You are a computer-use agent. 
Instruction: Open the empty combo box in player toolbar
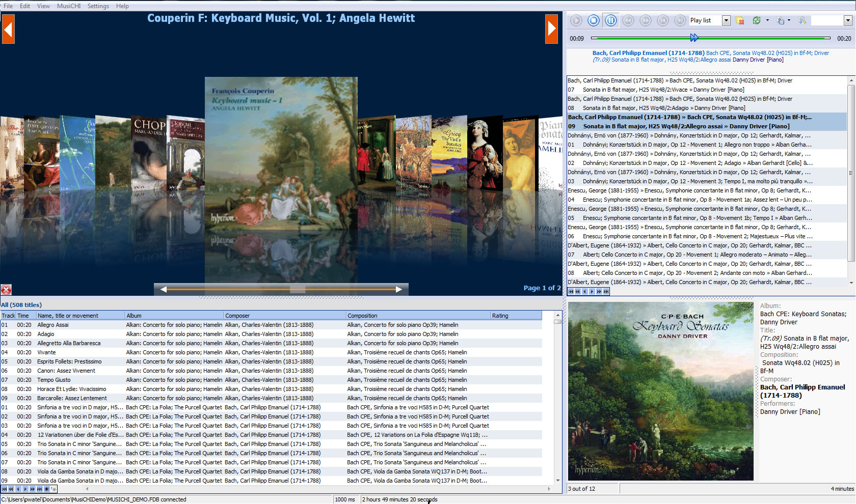click(x=848, y=20)
